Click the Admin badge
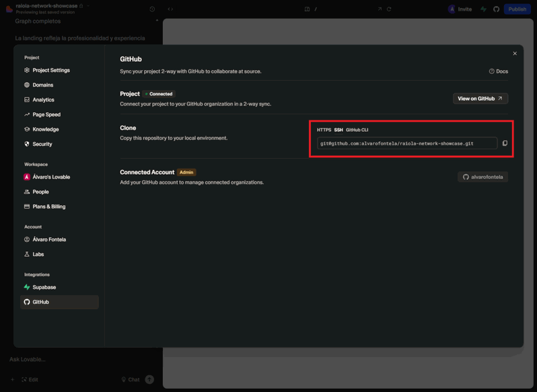537x392 pixels. click(186, 172)
